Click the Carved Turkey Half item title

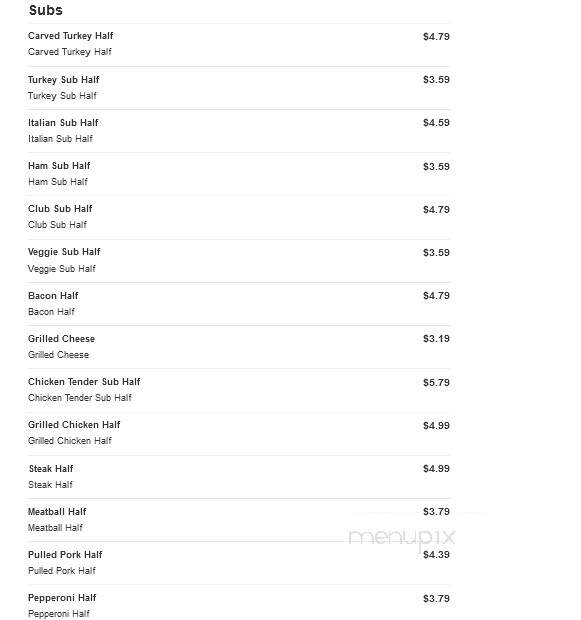(x=70, y=36)
